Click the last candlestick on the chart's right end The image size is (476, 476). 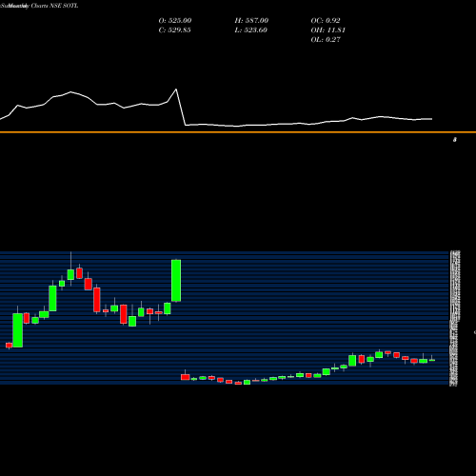tap(432, 360)
